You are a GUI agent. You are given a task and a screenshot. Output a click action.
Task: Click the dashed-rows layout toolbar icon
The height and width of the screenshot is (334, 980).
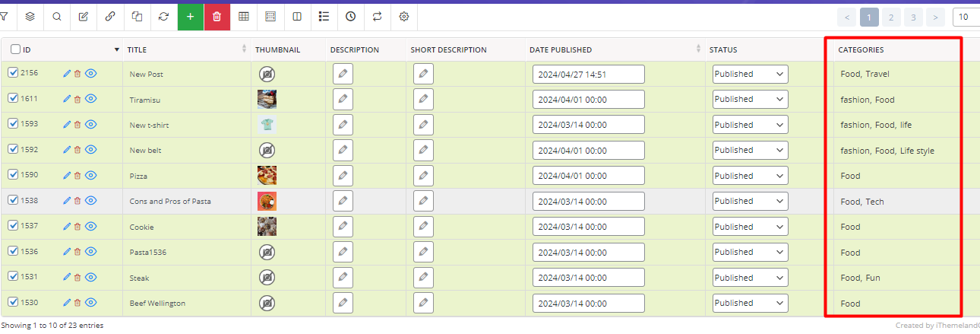(x=270, y=16)
